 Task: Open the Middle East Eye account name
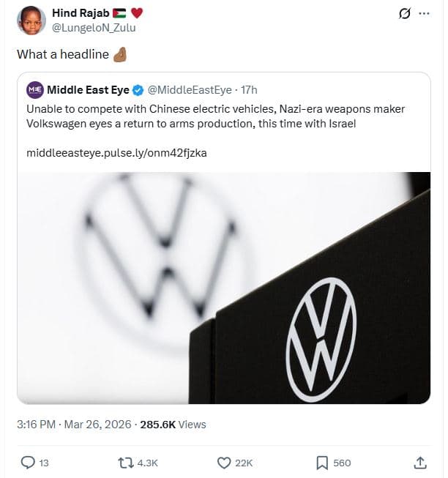pos(88,90)
